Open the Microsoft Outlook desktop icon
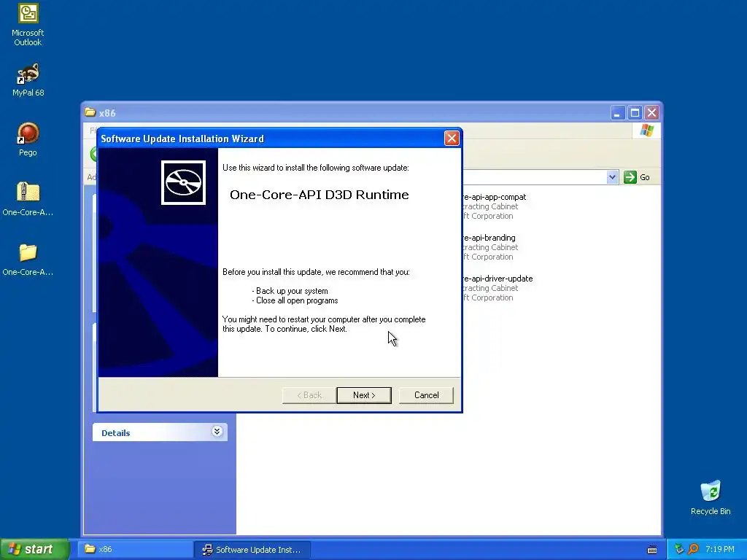The height and width of the screenshot is (560, 747). point(28,25)
